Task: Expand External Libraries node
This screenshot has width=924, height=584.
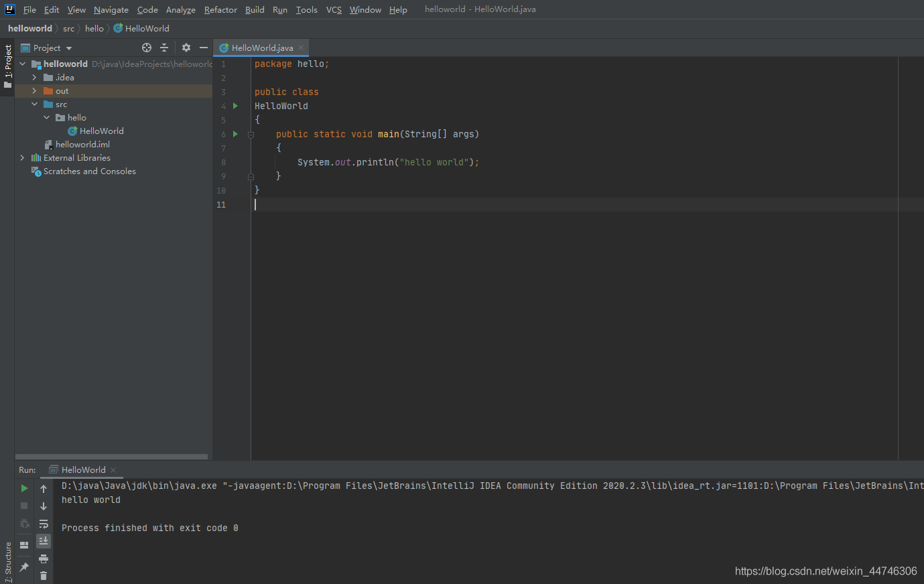Action: point(22,157)
